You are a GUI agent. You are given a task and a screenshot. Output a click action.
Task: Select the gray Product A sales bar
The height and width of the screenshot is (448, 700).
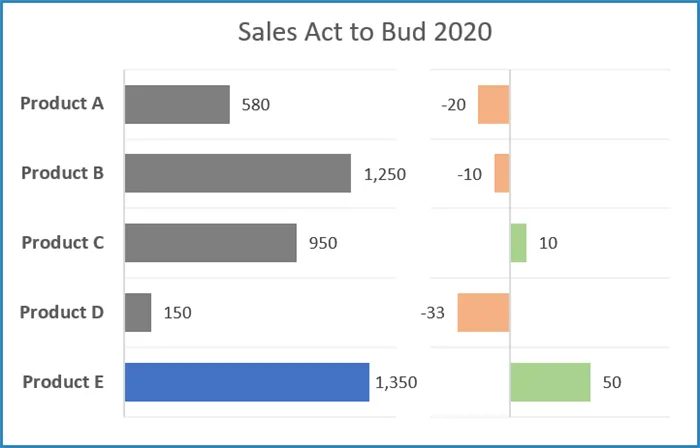pyautogui.click(x=177, y=104)
